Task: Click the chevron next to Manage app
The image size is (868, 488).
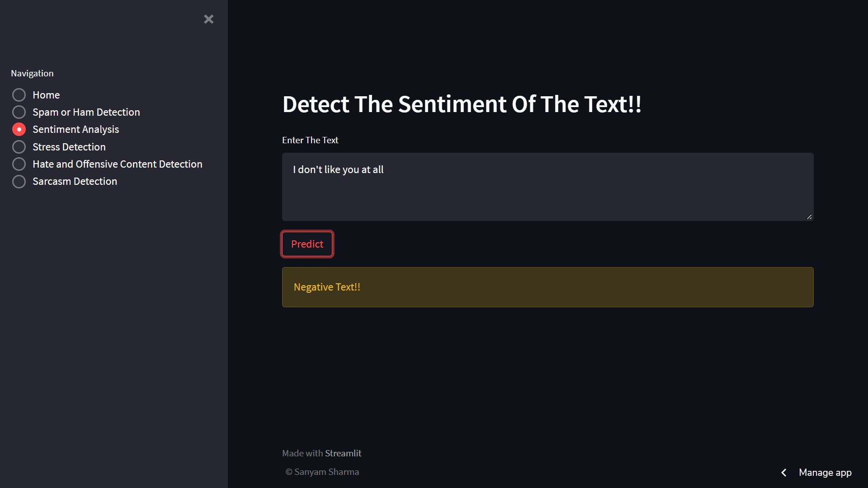Action: (x=783, y=472)
